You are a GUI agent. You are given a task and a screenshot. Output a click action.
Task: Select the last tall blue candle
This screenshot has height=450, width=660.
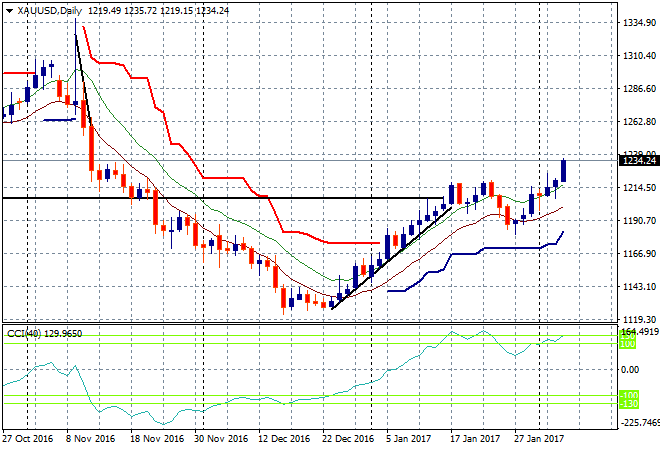click(x=563, y=171)
